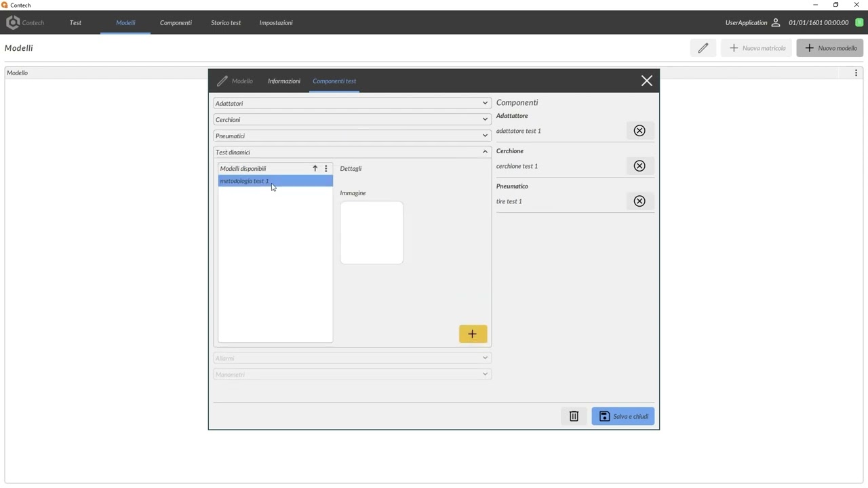This screenshot has width=868, height=488.
Task: Add selected test with yellow plus button
Action: (473, 333)
